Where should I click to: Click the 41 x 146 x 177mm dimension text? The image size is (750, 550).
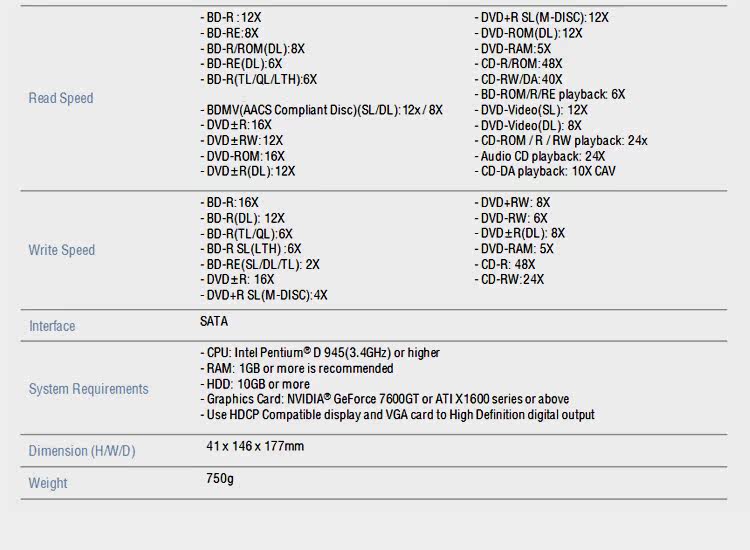pos(255,446)
